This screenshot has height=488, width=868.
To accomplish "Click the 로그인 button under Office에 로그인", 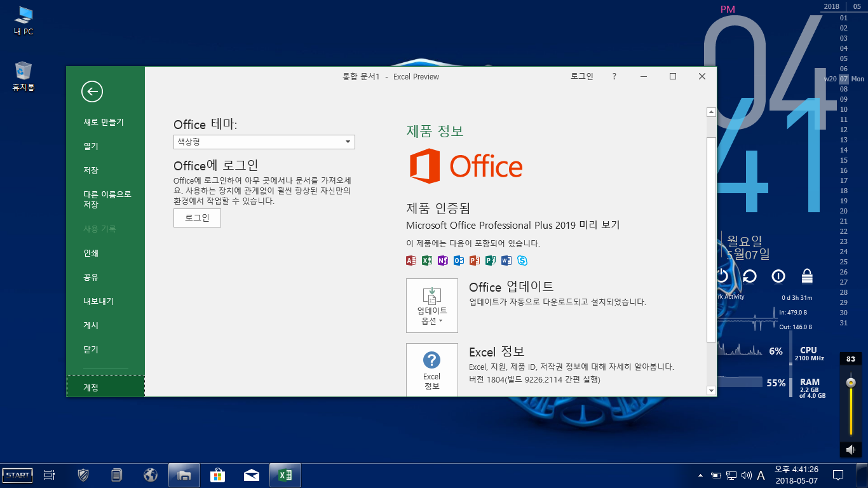I will [197, 218].
